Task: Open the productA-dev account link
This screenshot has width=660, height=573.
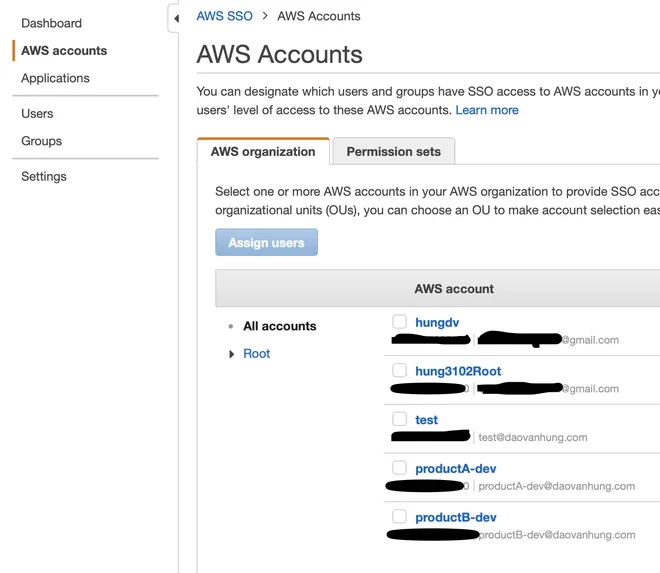Action: (x=456, y=469)
